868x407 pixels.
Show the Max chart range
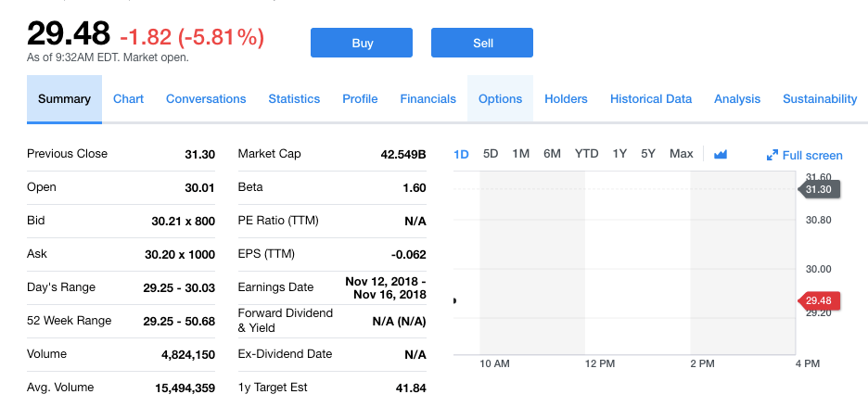[681, 154]
